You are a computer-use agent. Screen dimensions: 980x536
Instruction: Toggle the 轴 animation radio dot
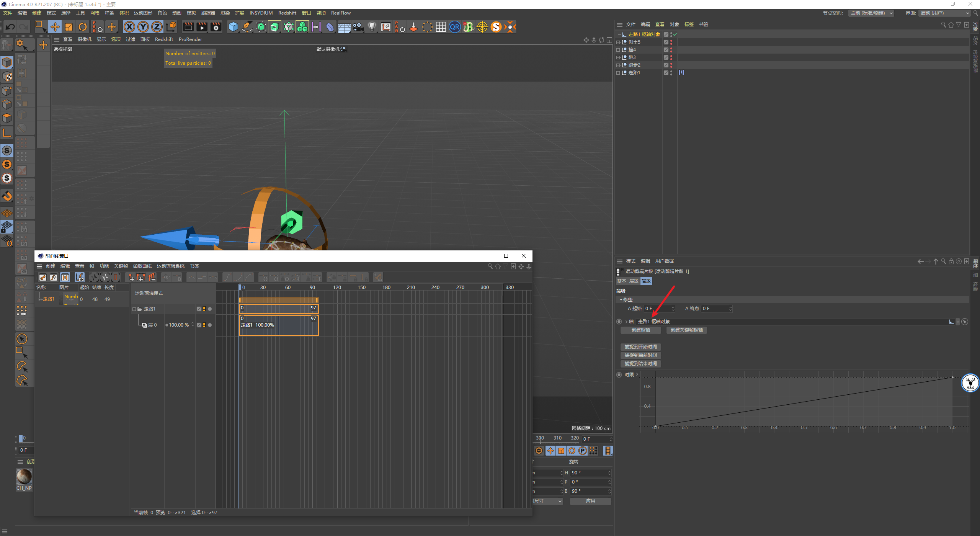click(x=619, y=322)
